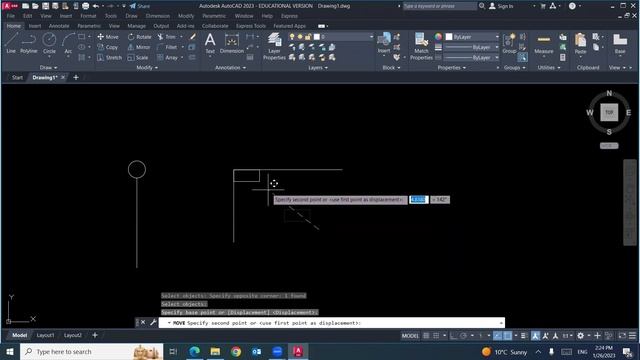
Task: Expand the Properties panel
Action: pyautogui.click(x=451, y=68)
